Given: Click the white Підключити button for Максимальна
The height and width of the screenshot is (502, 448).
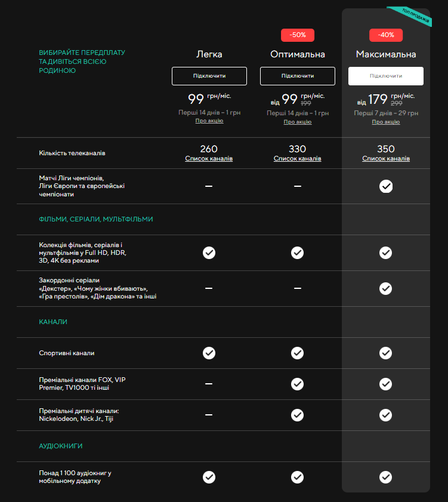Looking at the screenshot, I should pos(386,76).
